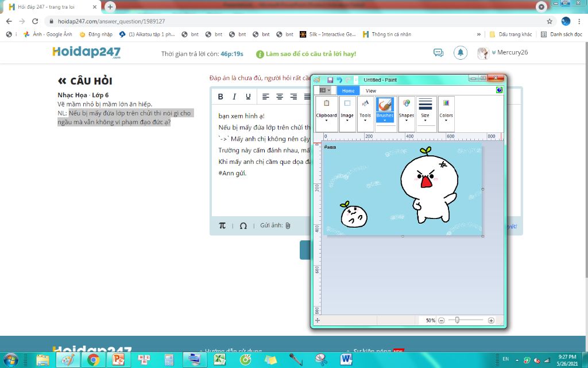Viewport: 588px width, 368px height.
Task: Open the 'Dấu trang khác' bookmarks folder
Action: [510, 34]
